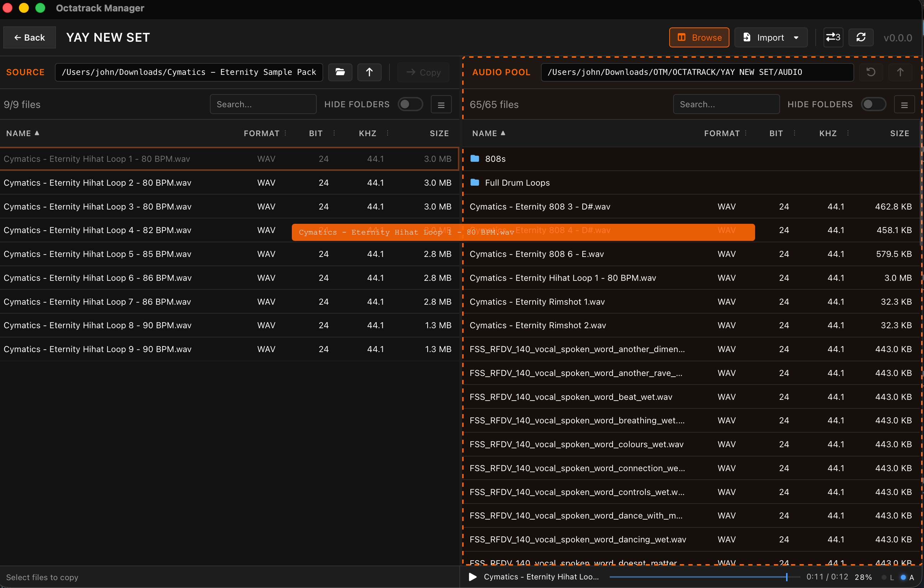Sort Audio Pool list by Size
The height and width of the screenshot is (588, 924).
pos(899,133)
